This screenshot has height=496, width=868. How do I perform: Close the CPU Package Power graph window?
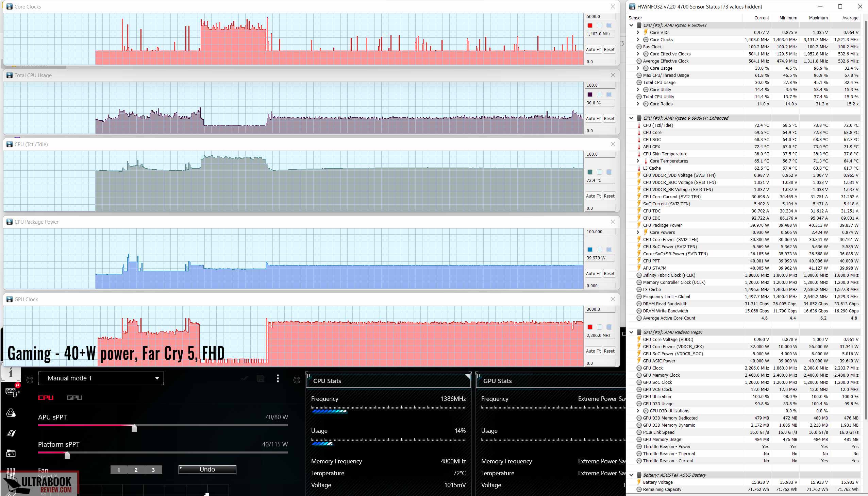tap(613, 222)
